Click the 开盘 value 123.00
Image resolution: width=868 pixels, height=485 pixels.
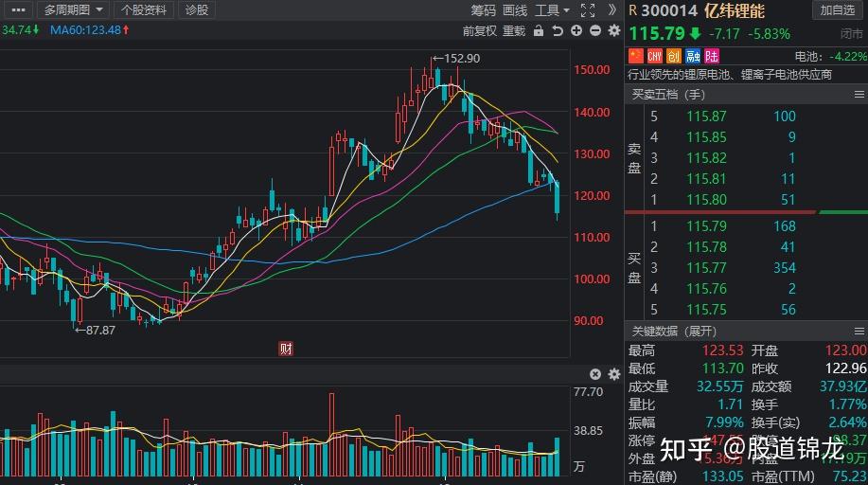point(845,350)
